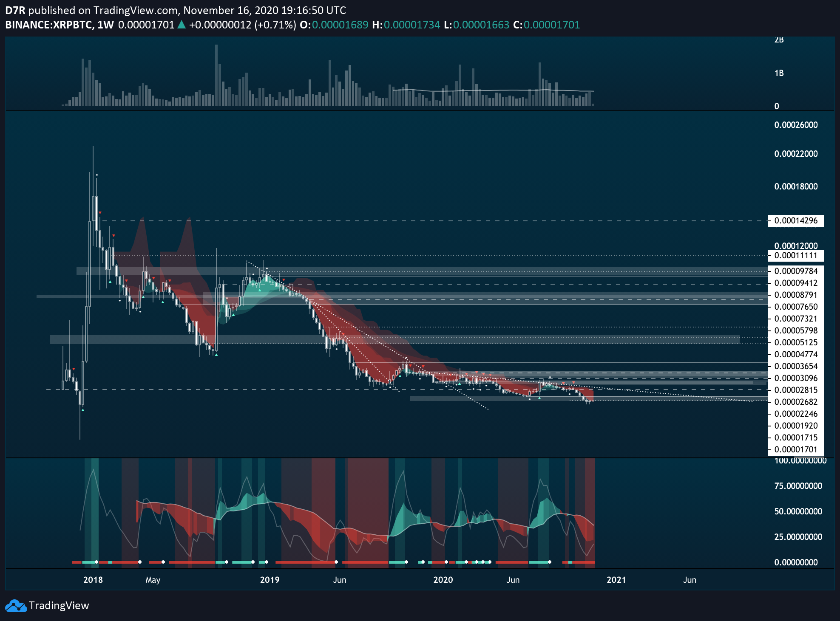The image size is (840, 621).
Task: Click the 1W timeframe label
Action: pyautogui.click(x=105, y=25)
